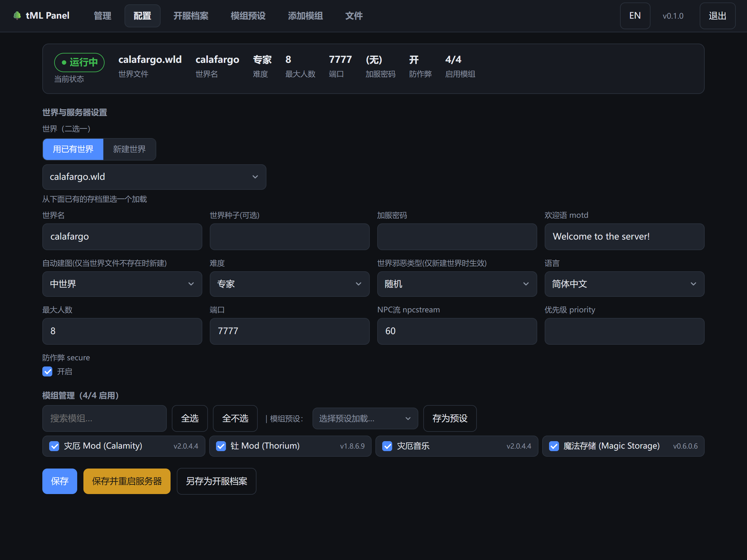Screen dimensions: 747x560
Task: Select the 新建世界 option
Action: coord(129,149)
